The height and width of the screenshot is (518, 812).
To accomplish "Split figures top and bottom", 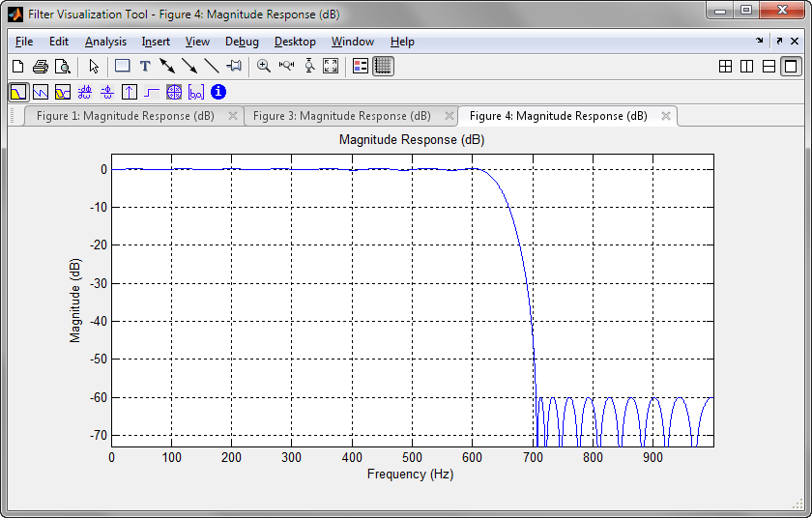I will pyautogui.click(x=769, y=67).
